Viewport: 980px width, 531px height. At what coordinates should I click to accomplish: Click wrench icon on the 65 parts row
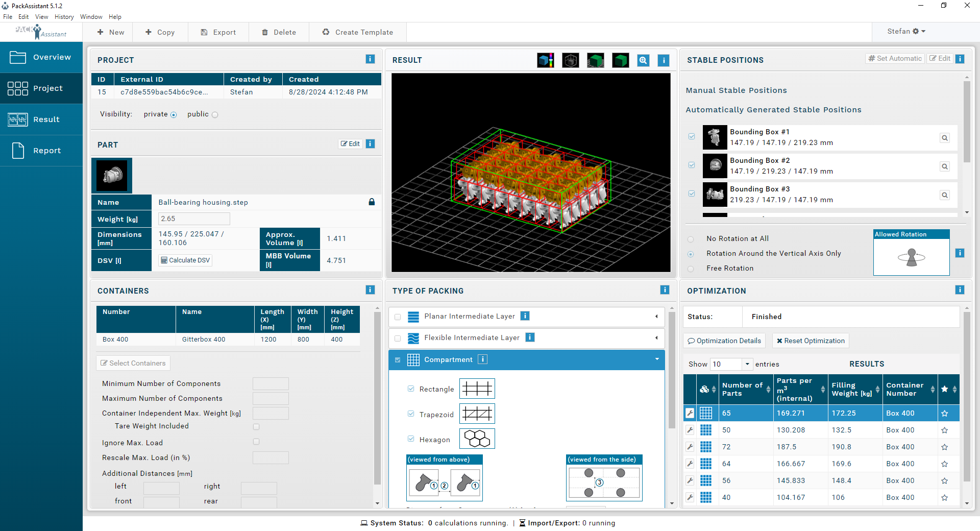click(690, 413)
